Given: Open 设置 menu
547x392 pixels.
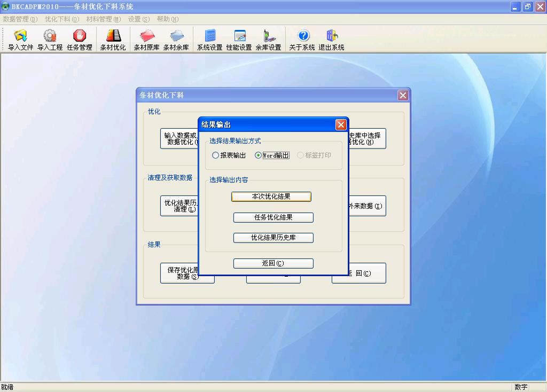Looking at the screenshot, I should pos(139,19).
